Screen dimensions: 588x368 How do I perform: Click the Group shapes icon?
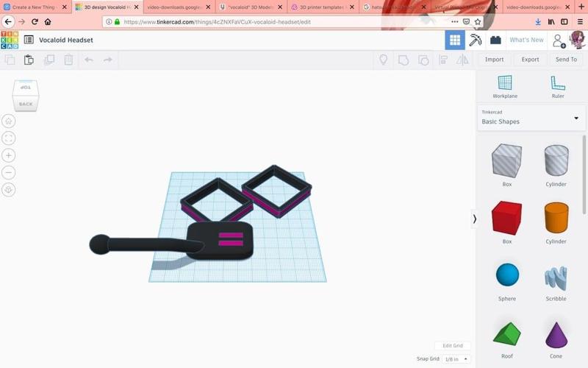(404, 60)
